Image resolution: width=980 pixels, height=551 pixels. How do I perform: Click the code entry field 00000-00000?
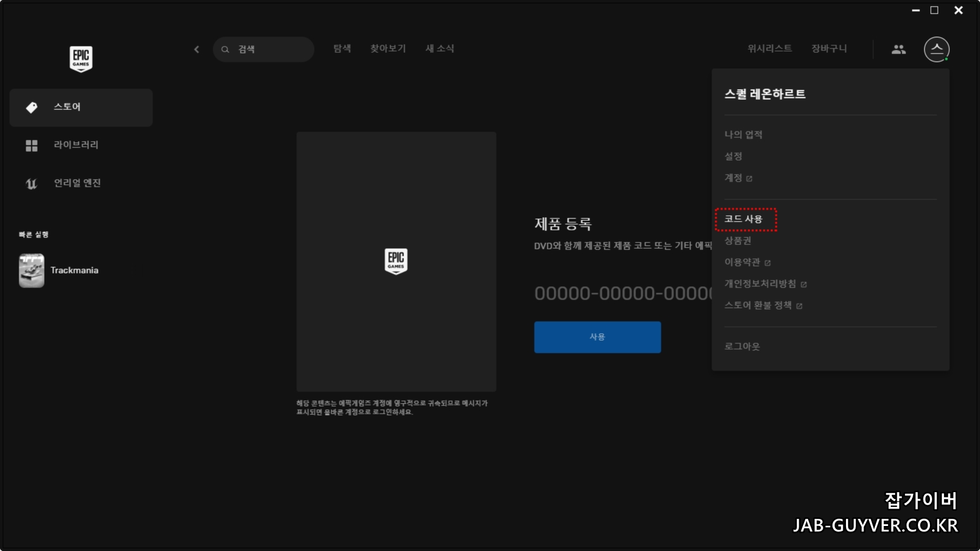point(623,293)
